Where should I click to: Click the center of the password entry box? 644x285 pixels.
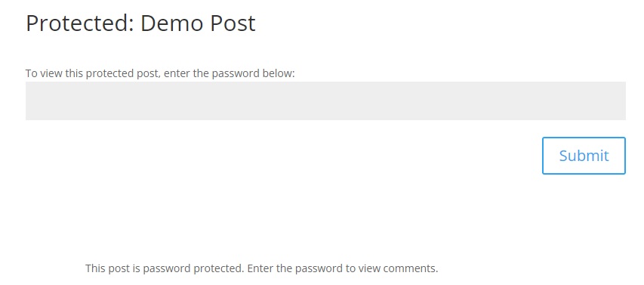click(x=325, y=101)
